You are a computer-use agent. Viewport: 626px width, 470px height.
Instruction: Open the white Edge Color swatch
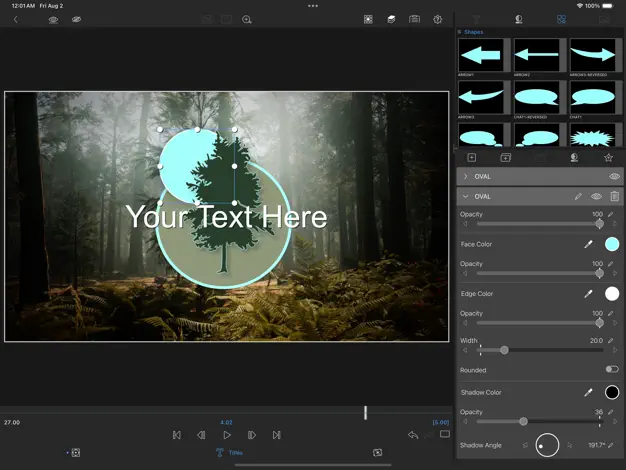point(611,294)
